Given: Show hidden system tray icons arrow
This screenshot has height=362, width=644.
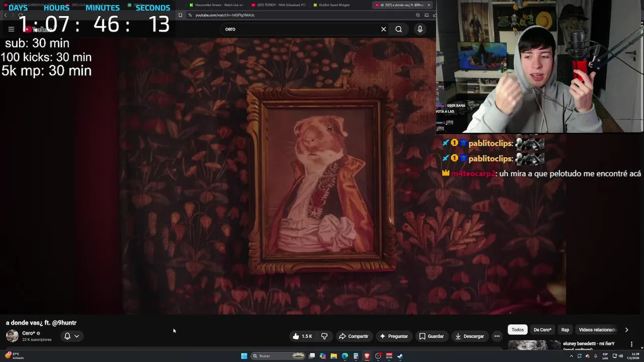Looking at the screenshot, I should pos(571,356).
